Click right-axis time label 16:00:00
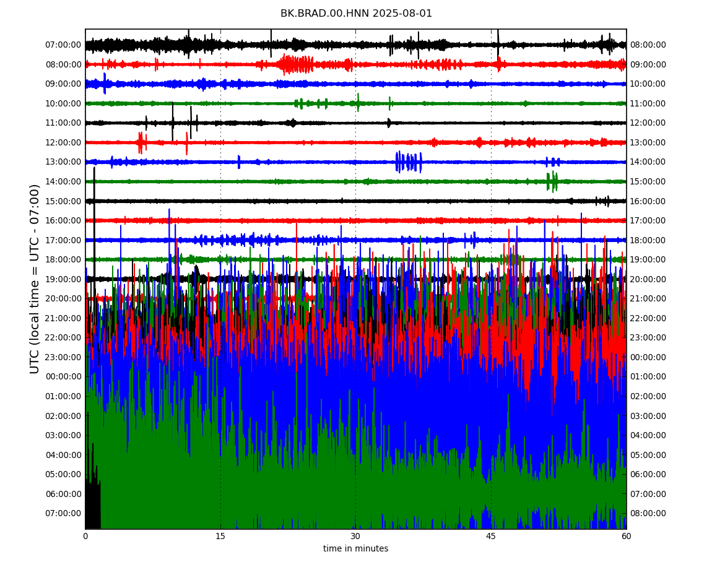Viewport: 712px width, 588px height. tap(648, 201)
